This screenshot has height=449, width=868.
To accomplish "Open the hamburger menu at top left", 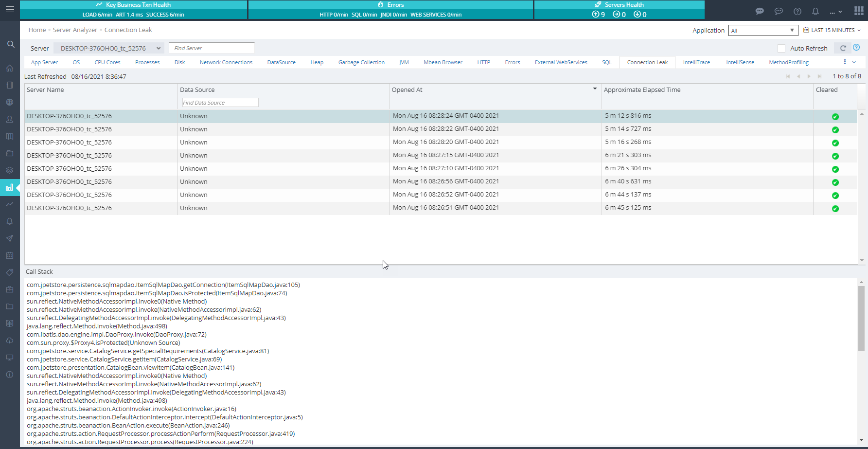I will 10,10.
